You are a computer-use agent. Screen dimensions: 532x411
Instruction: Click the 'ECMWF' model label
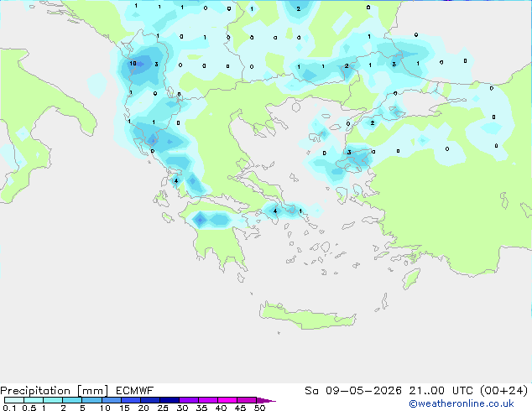[135, 391]
